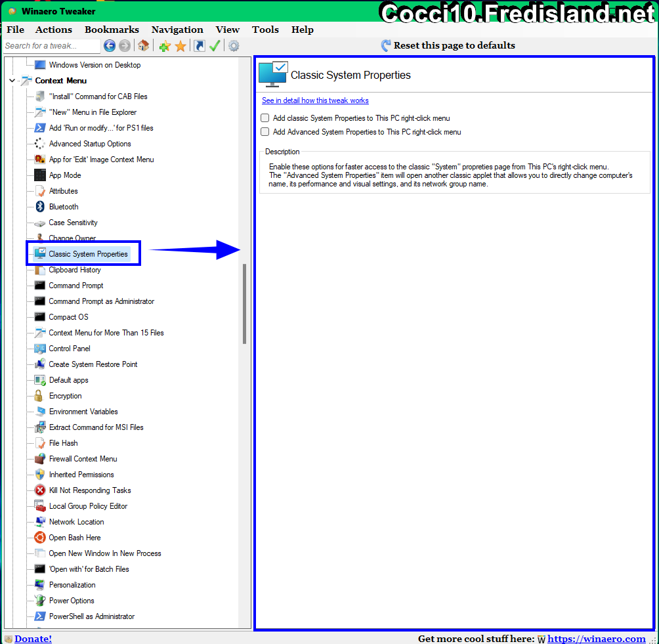This screenshot has height=644, width=659.
Task: Select 'Open with' for Batch Files
Action: (89, 569)
